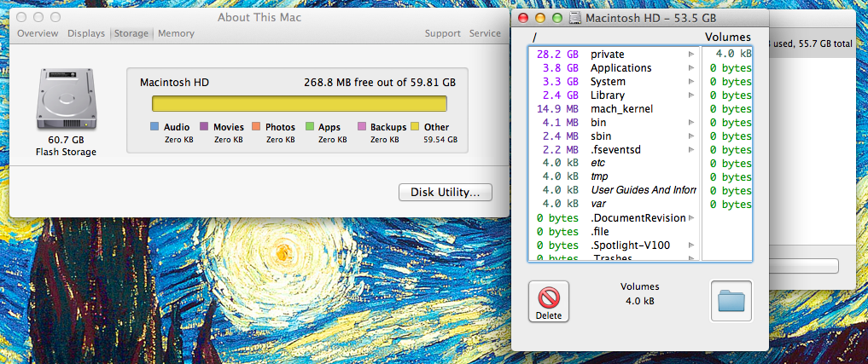Click the Backups pink legend swatch

[362, 127]
